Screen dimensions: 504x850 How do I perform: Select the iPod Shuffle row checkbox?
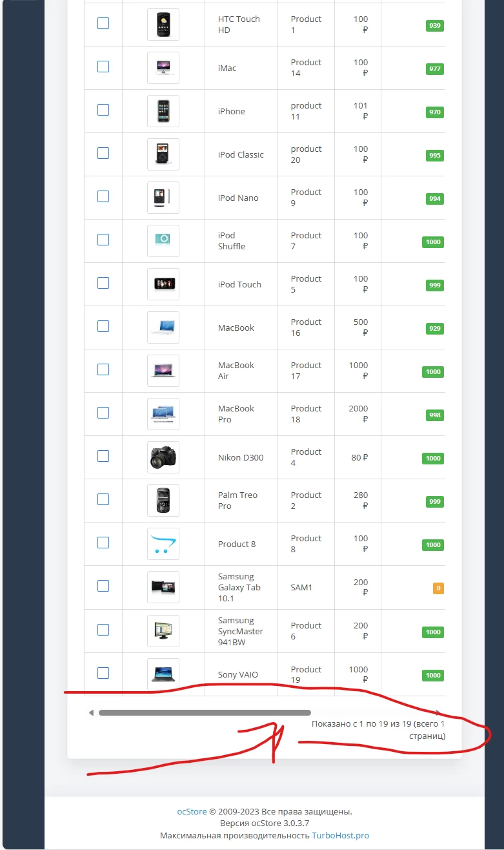103,240
